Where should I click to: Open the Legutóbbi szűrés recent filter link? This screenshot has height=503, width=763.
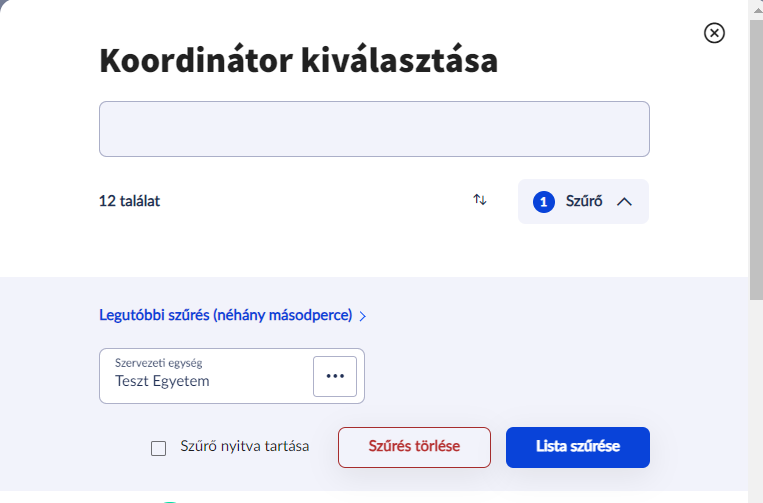point(225,315)
